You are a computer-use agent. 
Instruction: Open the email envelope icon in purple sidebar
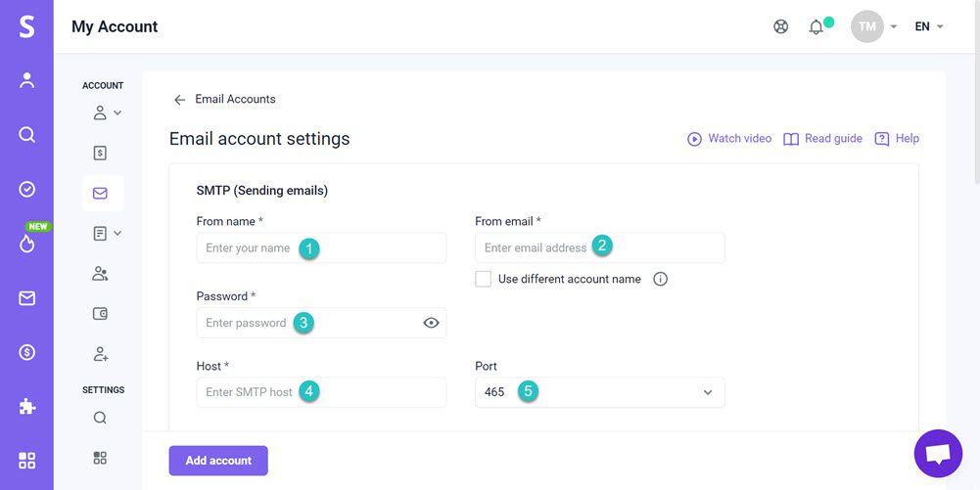(26, 298)
